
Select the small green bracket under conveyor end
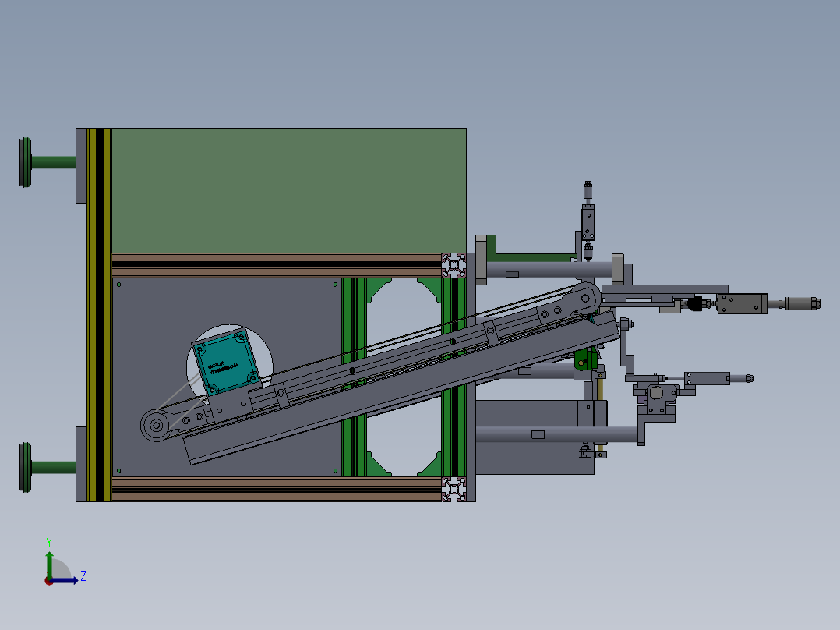pyautogui.click(x=585, y=359)
